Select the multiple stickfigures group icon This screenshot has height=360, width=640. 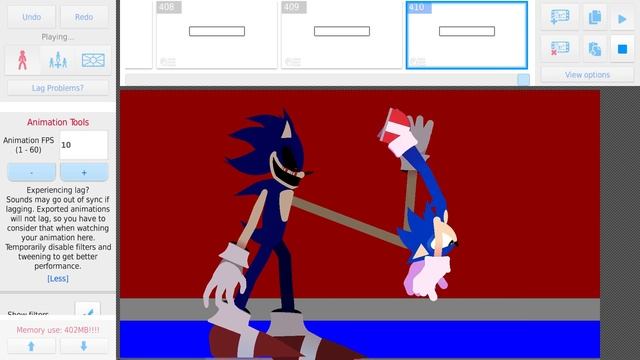(58, 60)
